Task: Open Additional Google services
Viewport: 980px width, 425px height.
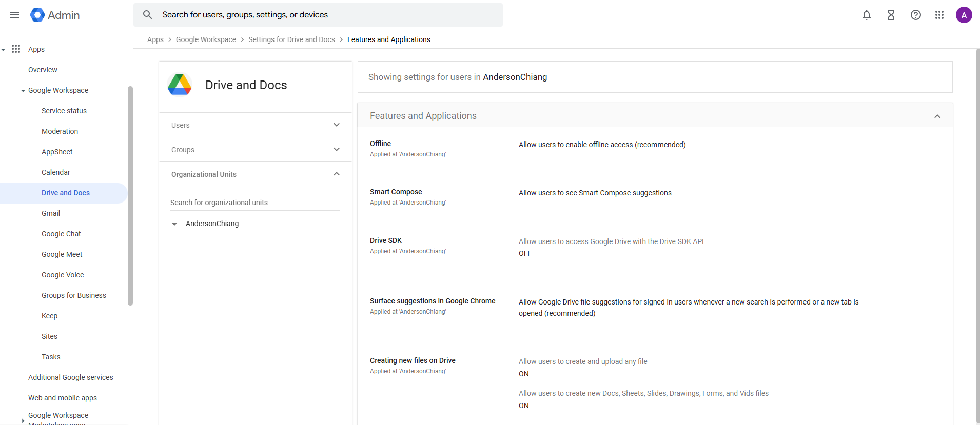Action: [x=71, y=377]
